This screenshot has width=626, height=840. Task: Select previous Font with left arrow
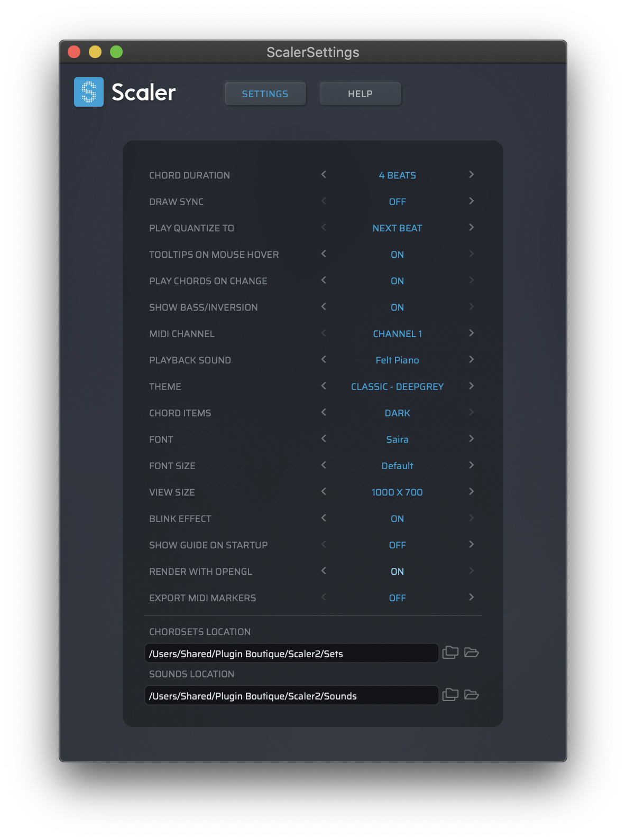(x=324, y=438)
